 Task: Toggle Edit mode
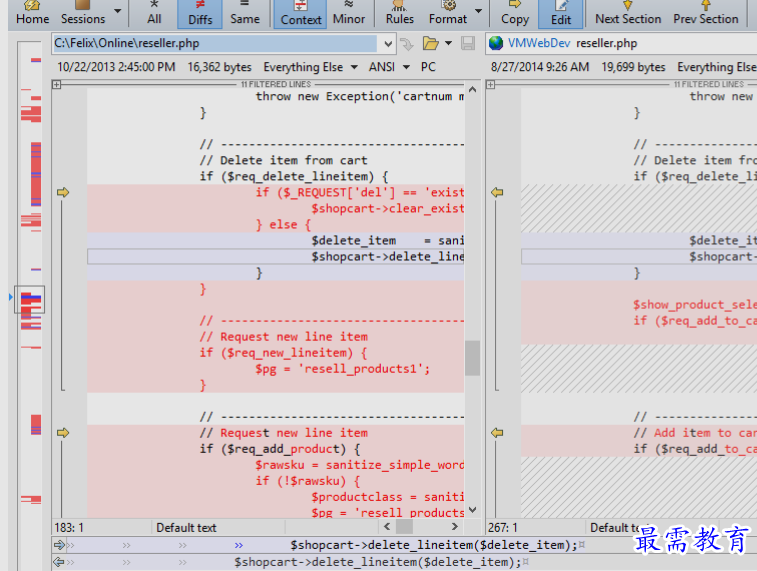[x=561, y=14]
